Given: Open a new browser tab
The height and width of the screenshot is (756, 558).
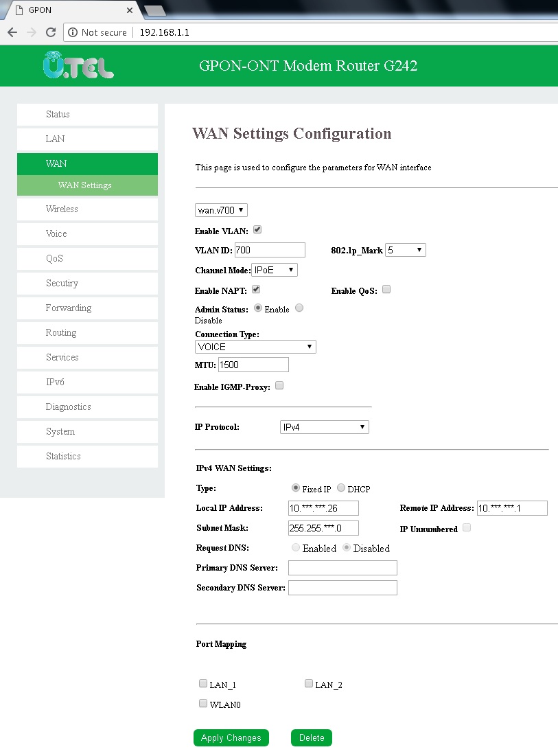Looking at the screenshot, I should pyautogui.click(x=155, y=10).
